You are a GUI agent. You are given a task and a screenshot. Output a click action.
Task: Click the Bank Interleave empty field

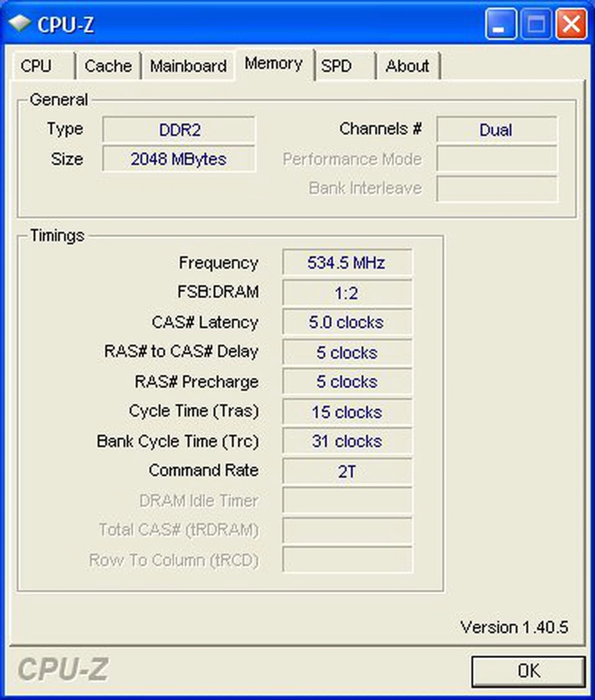tap(496, 188)
